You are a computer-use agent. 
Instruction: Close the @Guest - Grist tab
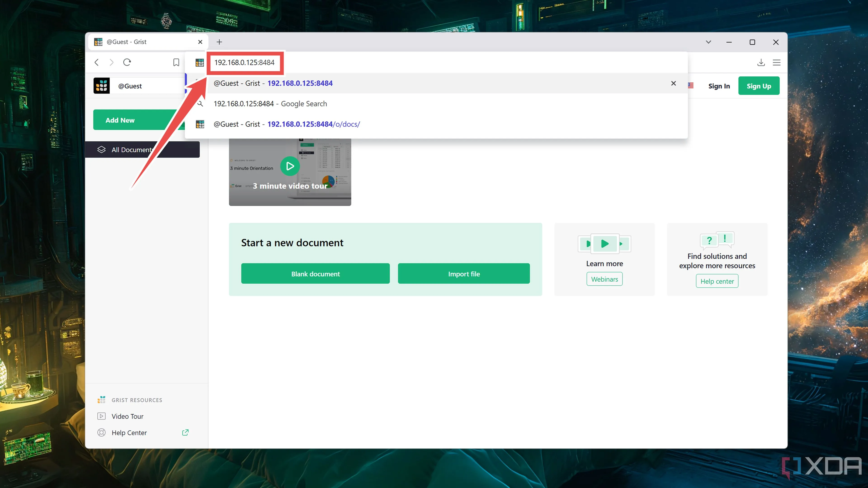click(200, 42)
